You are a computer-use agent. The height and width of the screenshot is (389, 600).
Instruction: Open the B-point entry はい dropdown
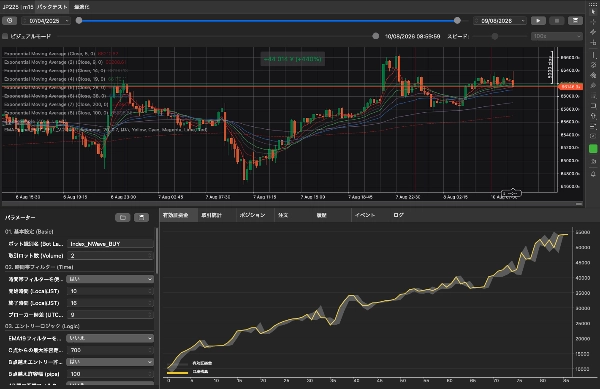pyautogui.click(x=110, y=362)
